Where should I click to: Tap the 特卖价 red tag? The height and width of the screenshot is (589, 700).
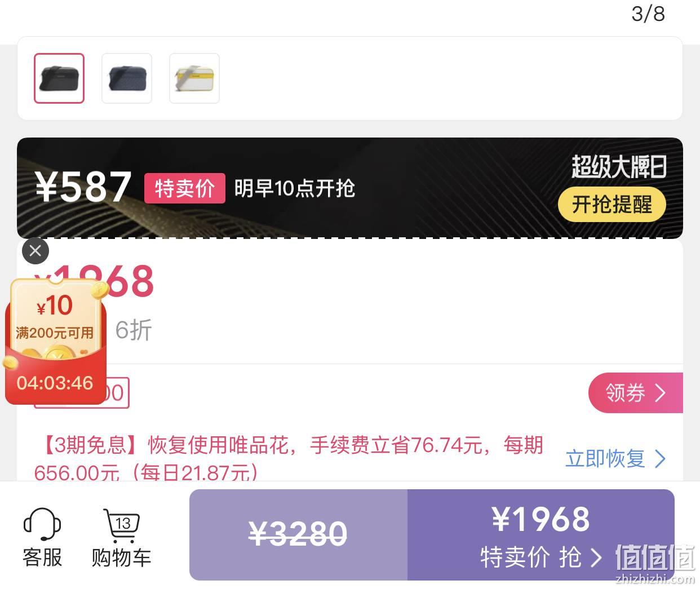[x=185, y=188]
